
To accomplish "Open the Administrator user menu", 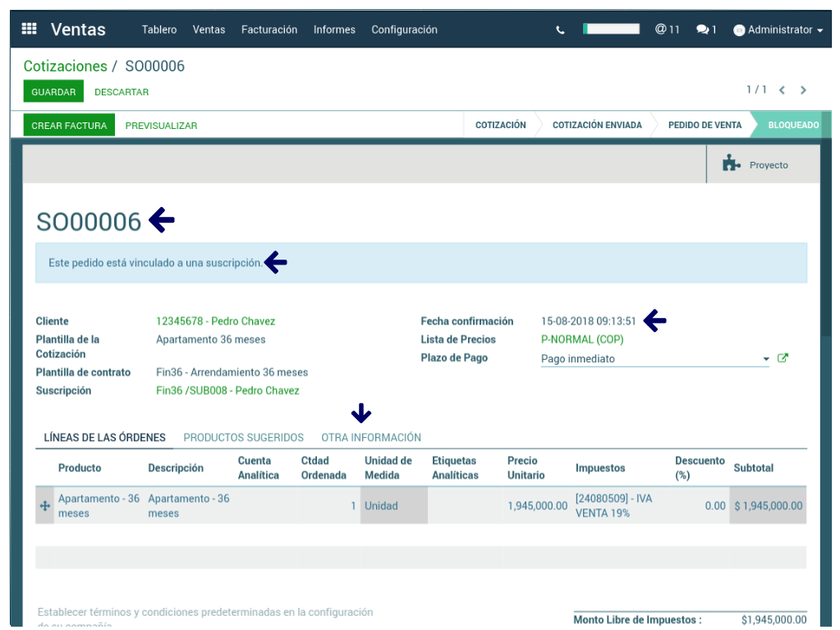I will [x=778, y=30].
